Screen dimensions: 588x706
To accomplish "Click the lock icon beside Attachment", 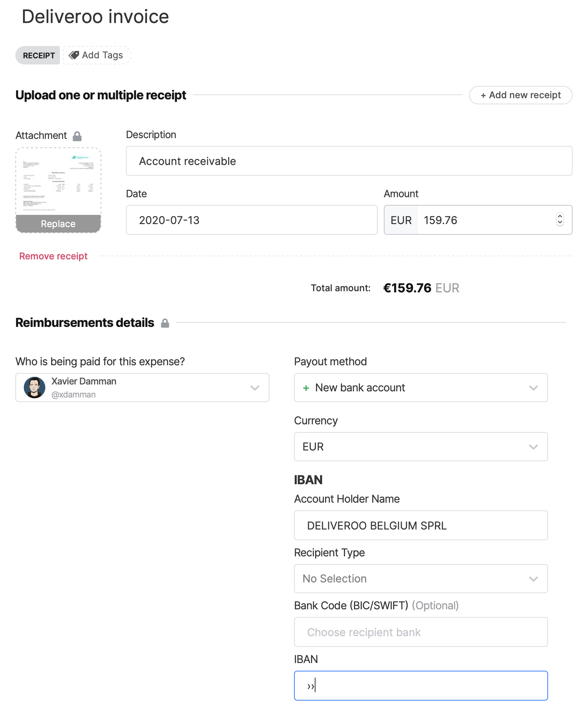I will pos(77,136).
